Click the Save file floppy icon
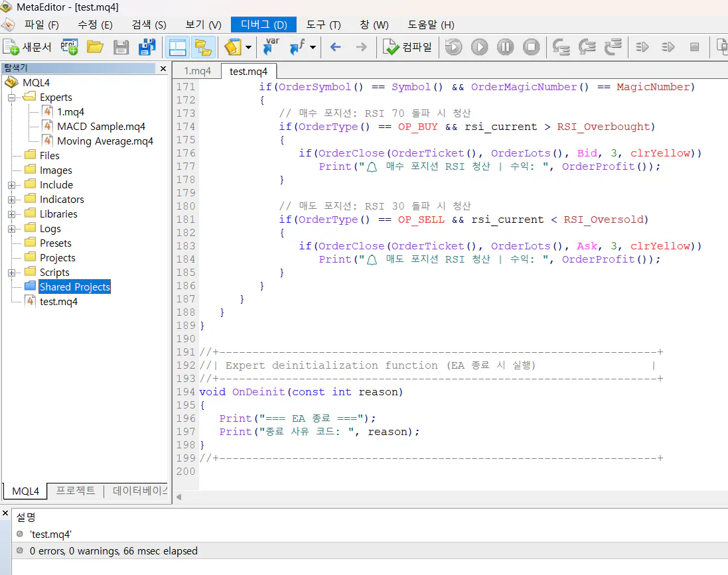 click(x=121, y=47)
